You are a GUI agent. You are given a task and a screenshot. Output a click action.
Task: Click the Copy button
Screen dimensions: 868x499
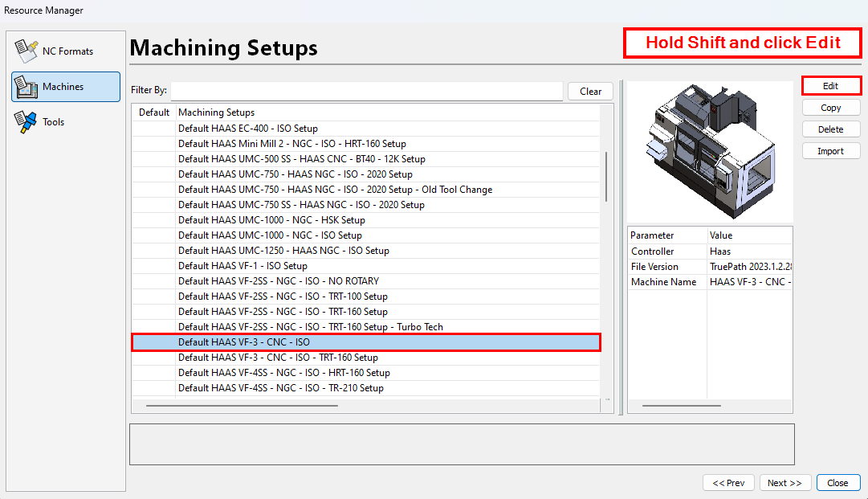(x=831, y=108)
